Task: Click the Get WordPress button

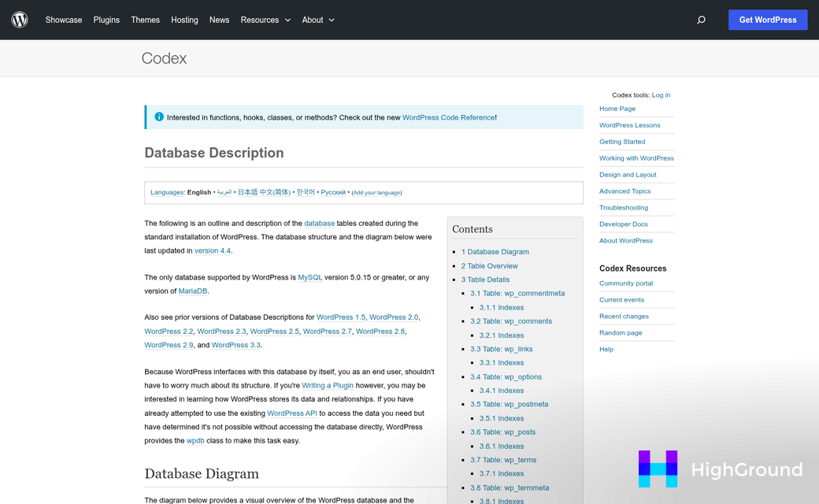Action: [768, 20]
